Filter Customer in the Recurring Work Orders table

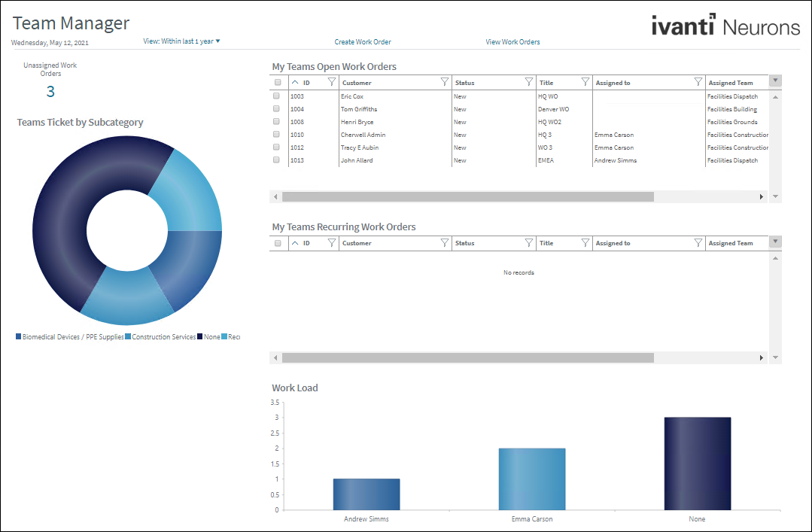coord(445,242)
